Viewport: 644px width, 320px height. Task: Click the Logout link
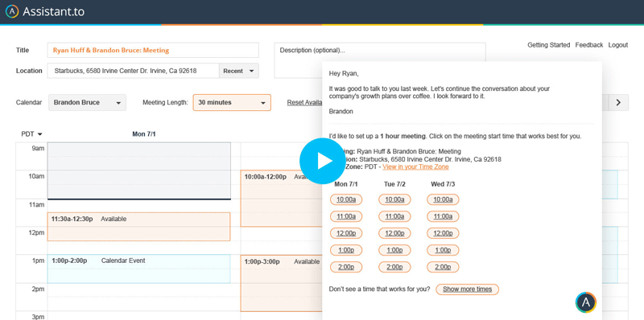click(617, 45)
